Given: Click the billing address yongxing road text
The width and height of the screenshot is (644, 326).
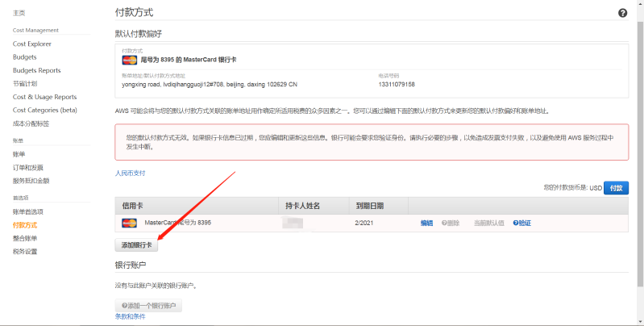Looking at the screenshot, I should [x=210, y=84].
